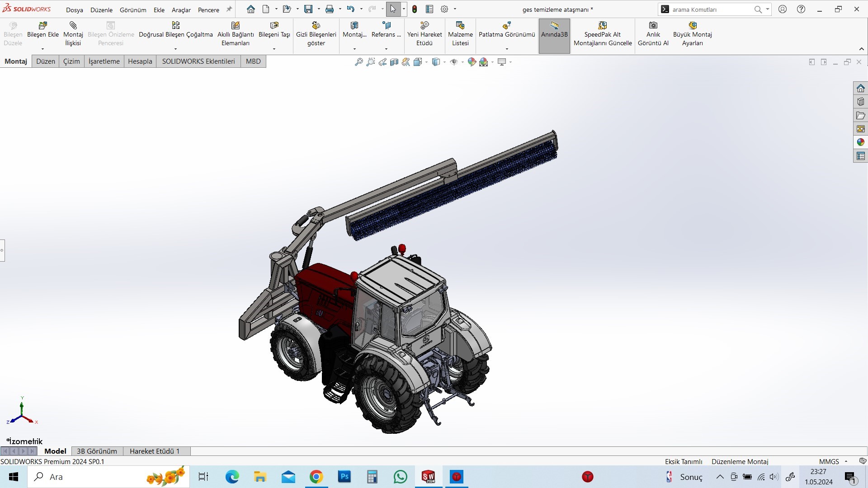Click the Anlık Görüntü Al camera icon
The width and height of the screenshot is (868, 488).
[653, 25]
